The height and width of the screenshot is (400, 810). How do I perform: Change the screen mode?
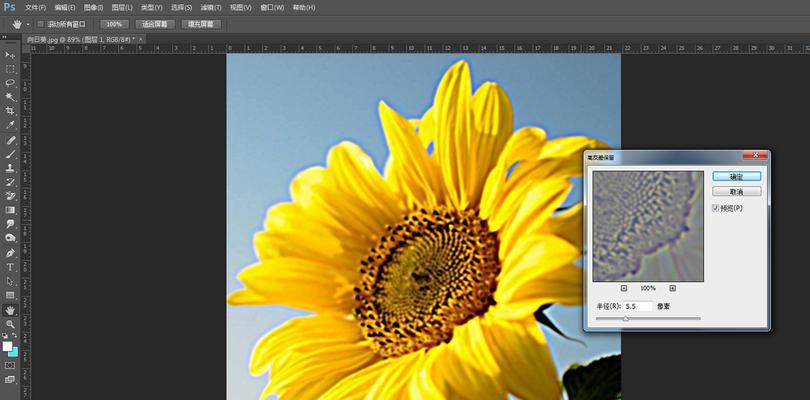(10, 379)
